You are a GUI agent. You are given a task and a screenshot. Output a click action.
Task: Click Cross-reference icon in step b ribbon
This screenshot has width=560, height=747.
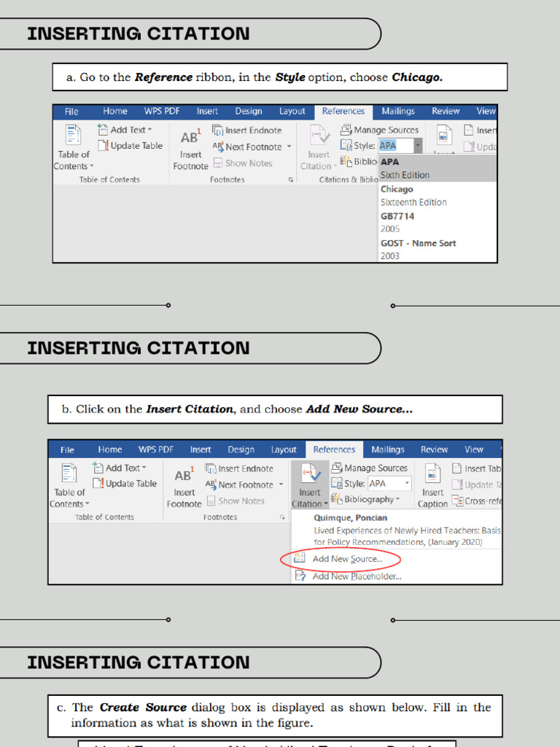coord(458,500)
